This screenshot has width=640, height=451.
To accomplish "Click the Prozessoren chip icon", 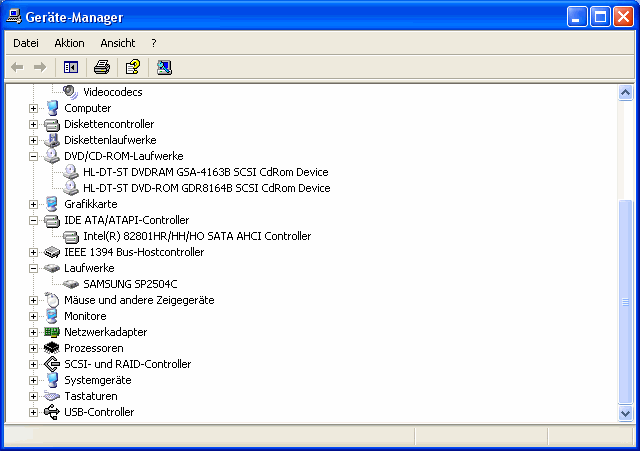I will [x=52, y=348].
